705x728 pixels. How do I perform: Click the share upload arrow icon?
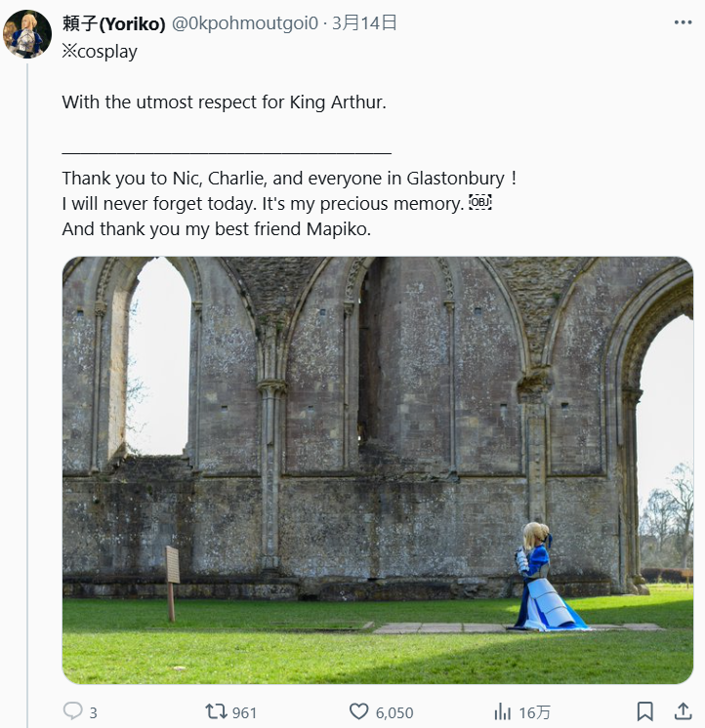[680, 711]
